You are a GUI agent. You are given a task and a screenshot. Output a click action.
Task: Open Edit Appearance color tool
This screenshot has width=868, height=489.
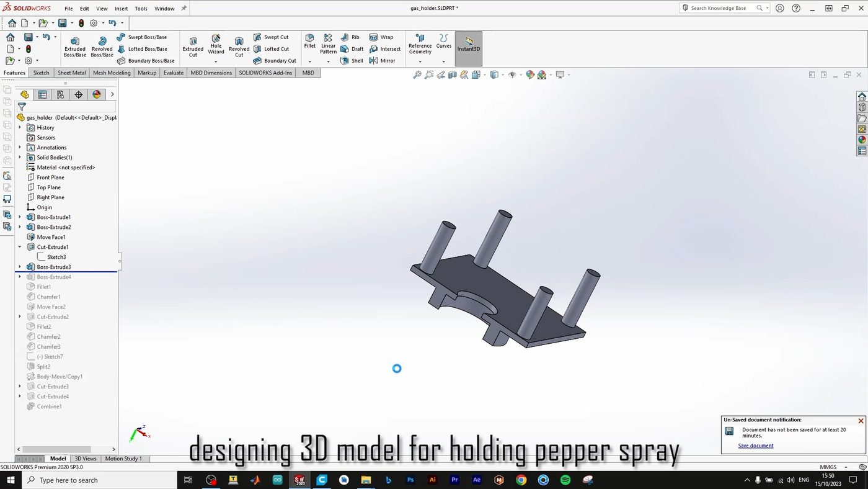[530, 75]
